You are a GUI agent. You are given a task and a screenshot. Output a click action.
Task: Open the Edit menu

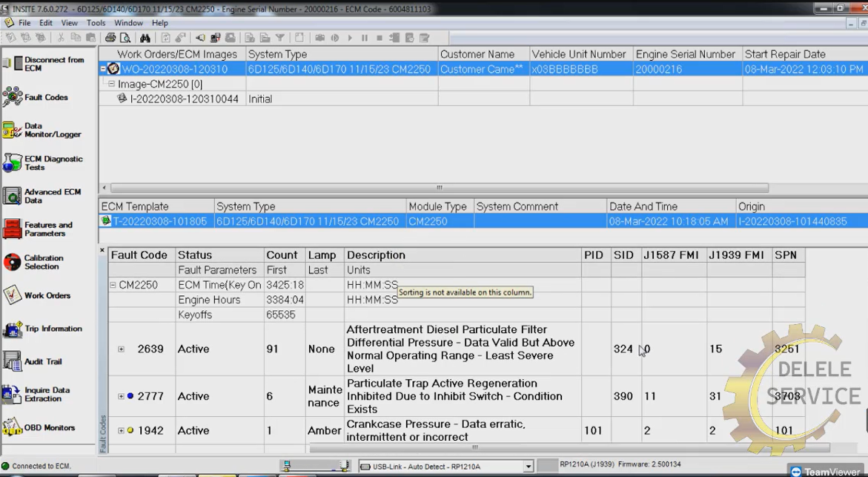[x=46, y=23]
